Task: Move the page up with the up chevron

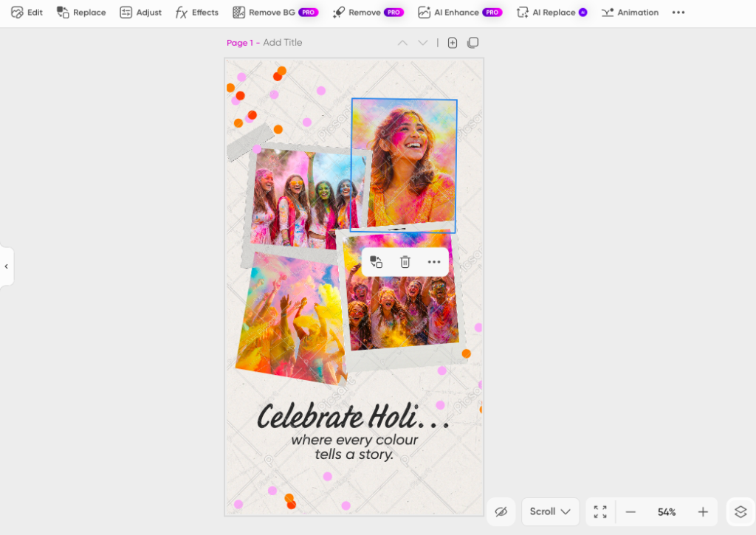Action: point(402,43)
